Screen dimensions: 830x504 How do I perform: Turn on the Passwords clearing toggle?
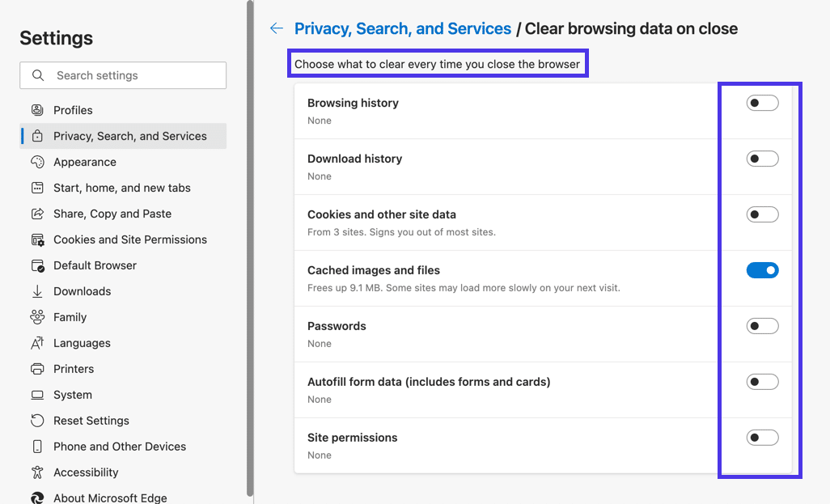coord(762,325)
